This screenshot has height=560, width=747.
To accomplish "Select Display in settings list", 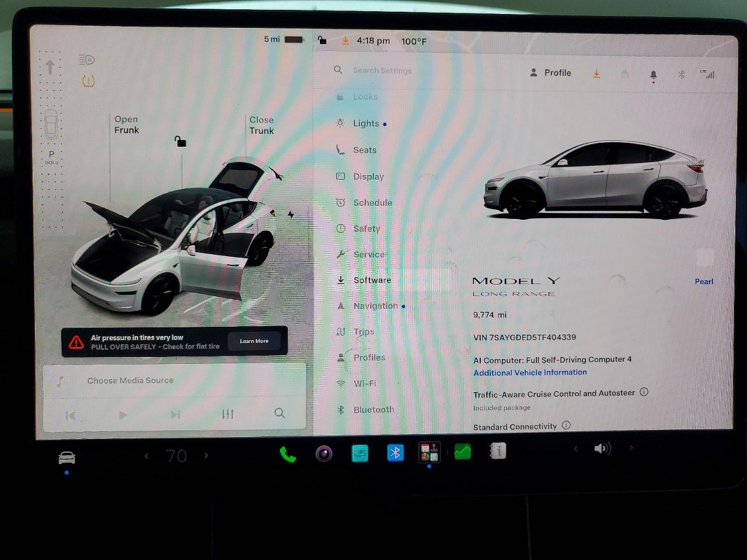I will point(368,176).
